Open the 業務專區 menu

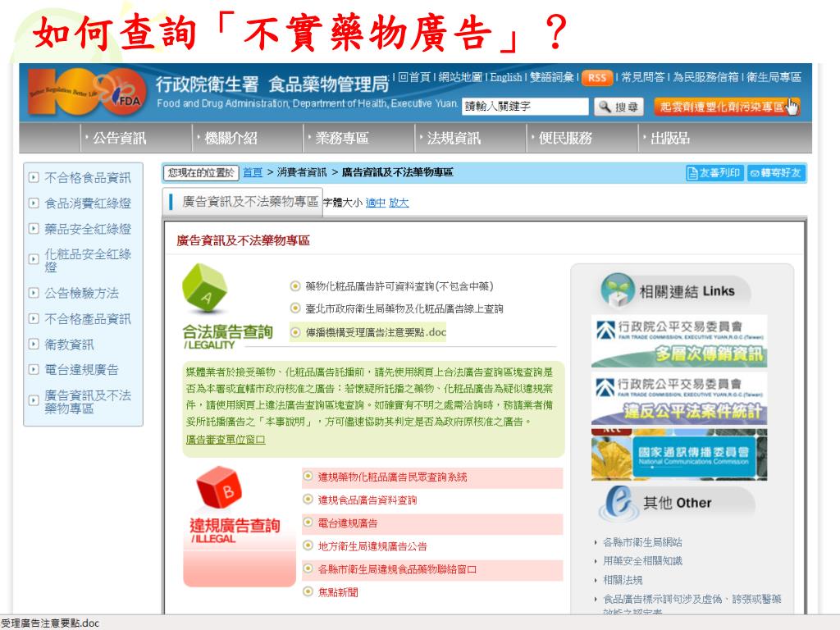point(342,139)
